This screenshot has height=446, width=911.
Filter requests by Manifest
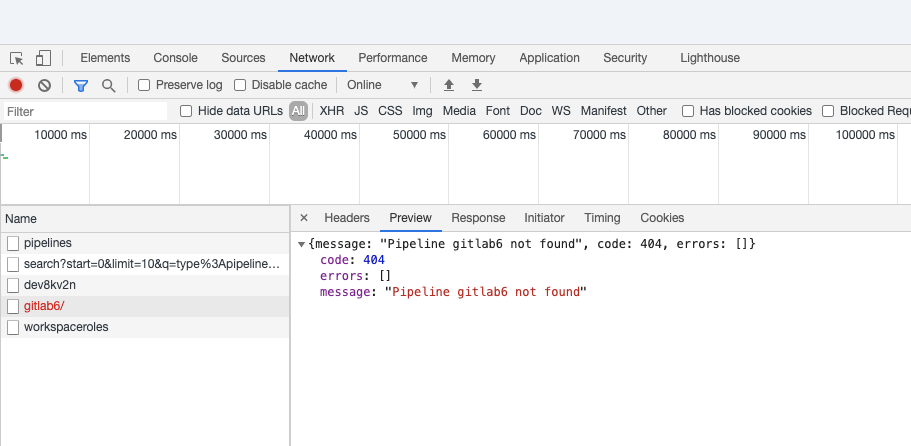604,111
